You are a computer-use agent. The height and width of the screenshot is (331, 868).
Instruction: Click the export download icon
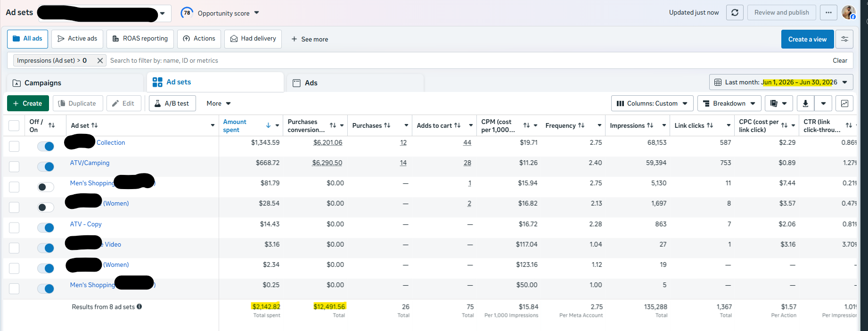click(805, 103)
